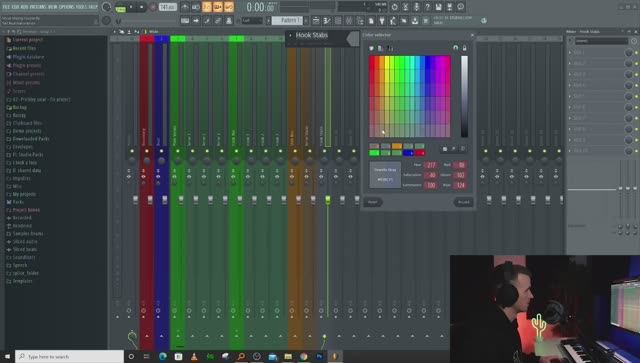Click the transport Stop button
Screen dimensions: 640x363
tap(142, 7)
